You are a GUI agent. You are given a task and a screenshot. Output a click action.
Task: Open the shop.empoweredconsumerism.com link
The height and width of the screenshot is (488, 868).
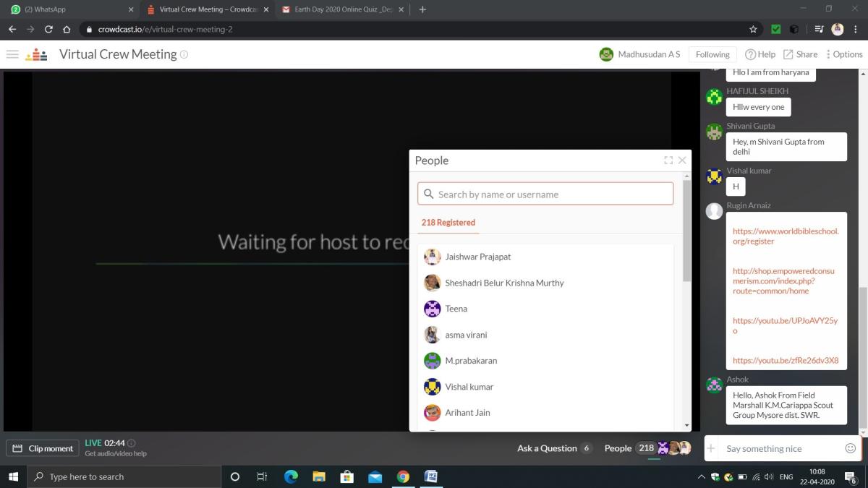tap(783, 281)
